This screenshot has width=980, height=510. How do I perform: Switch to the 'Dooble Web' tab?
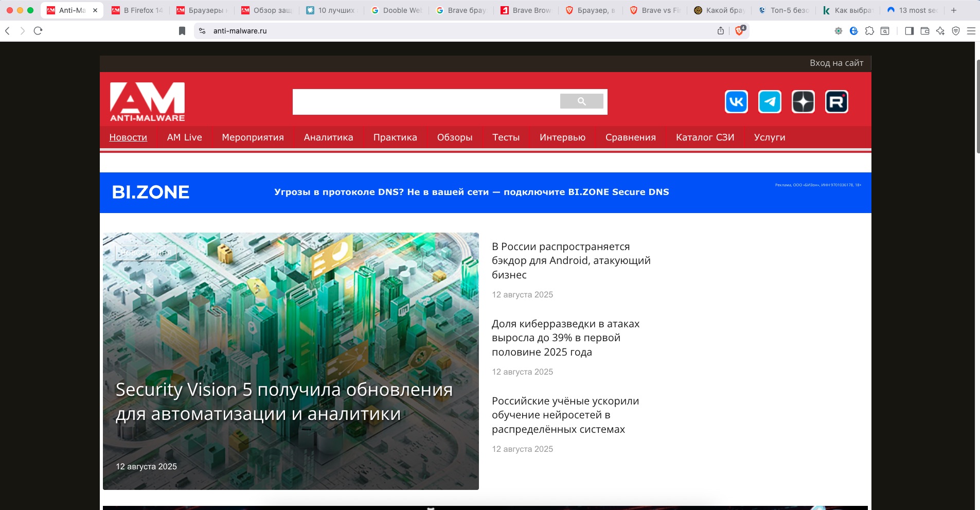click(x=396, y=10)
